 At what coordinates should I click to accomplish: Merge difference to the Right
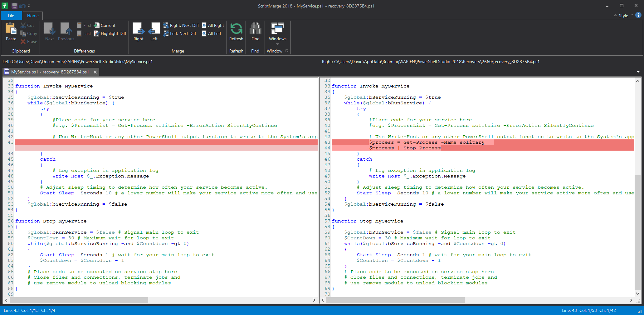(x=139, y=32)
